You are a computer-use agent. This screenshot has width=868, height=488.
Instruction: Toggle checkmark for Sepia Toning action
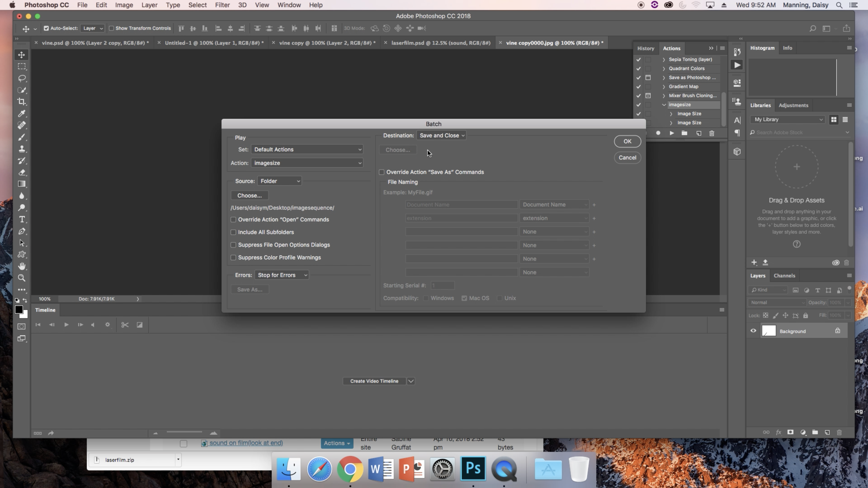click(x=638, y=59)
